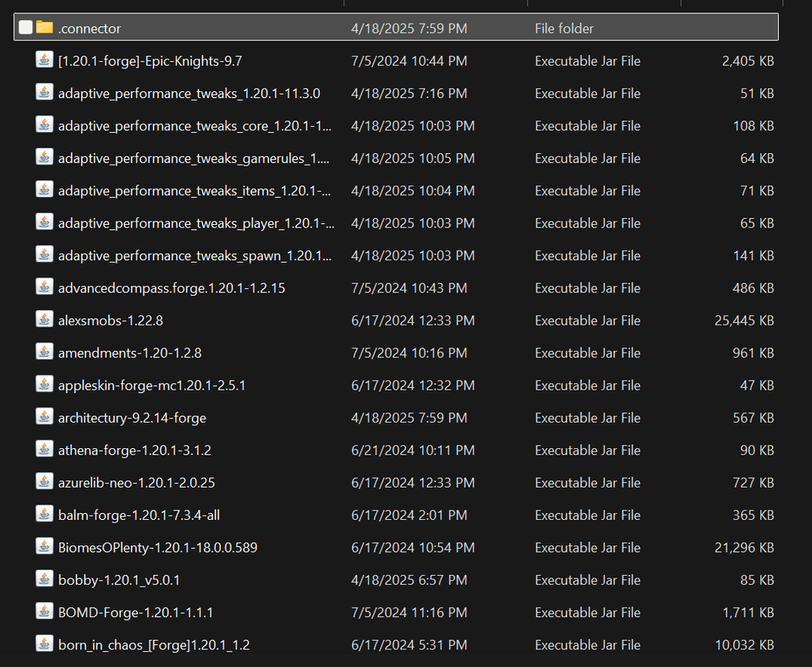Click the 21,296 KB size for BiomesOPlenty
This screenshot has width=812, height=667.
743,548
